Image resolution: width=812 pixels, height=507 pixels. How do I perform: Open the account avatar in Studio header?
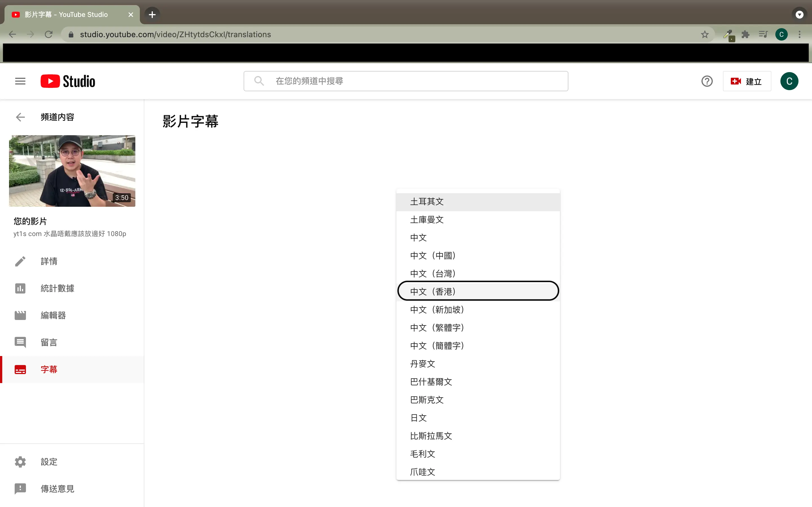click(789, 81)
